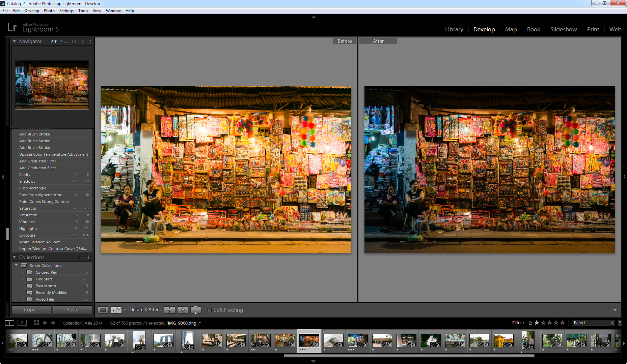The width and height of the screenshot is (627, 364).
Task: Set filter rating to three stars
Action: tap(549, 323)
